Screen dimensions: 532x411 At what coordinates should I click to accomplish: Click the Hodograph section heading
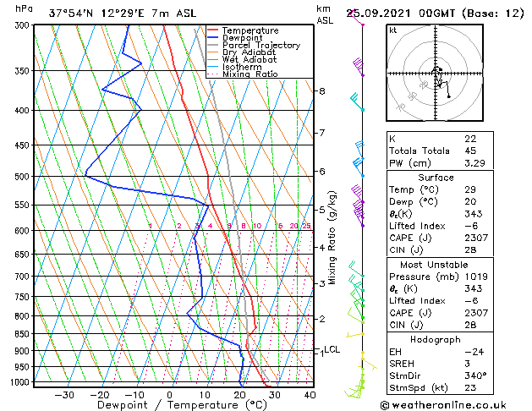436,339
